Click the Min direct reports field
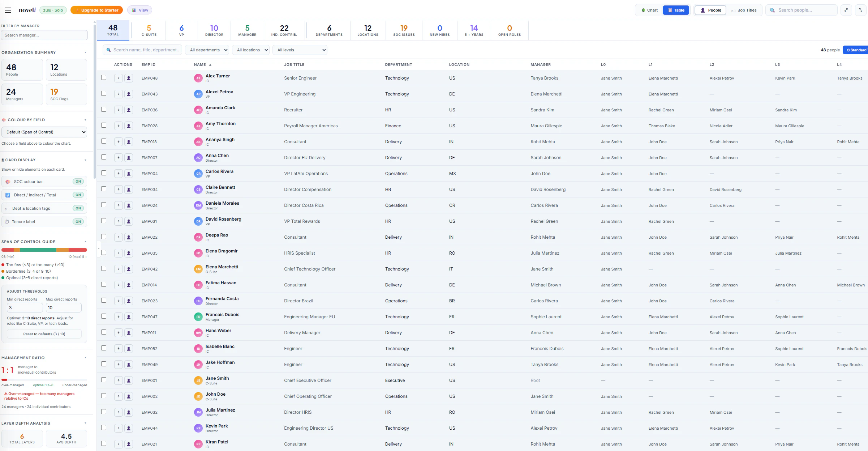Viewport: 868px width, 451px height. click(x=25, y=308)
